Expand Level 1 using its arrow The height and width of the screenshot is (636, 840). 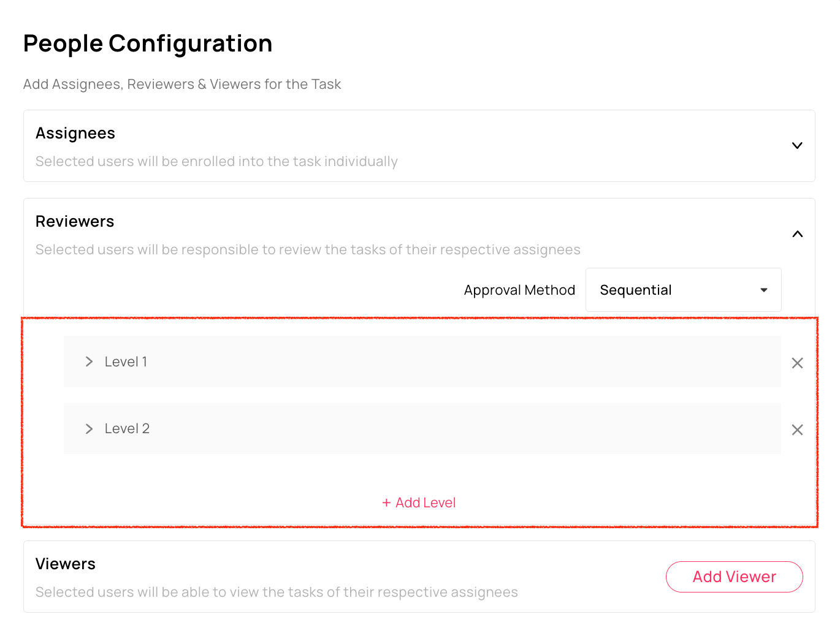(90, 362)
